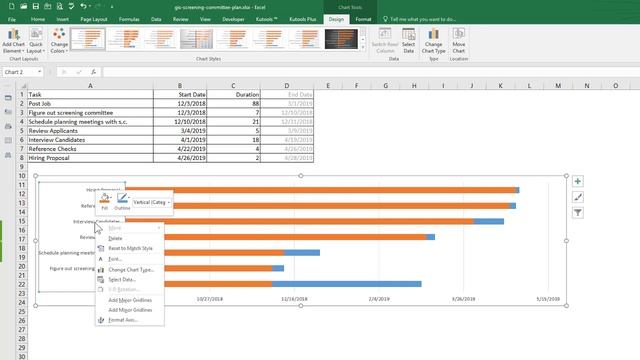This screenshot has height=360, width=640.
Task: Open the Fill color dropdown in mini toolbar
Action: 111,198
